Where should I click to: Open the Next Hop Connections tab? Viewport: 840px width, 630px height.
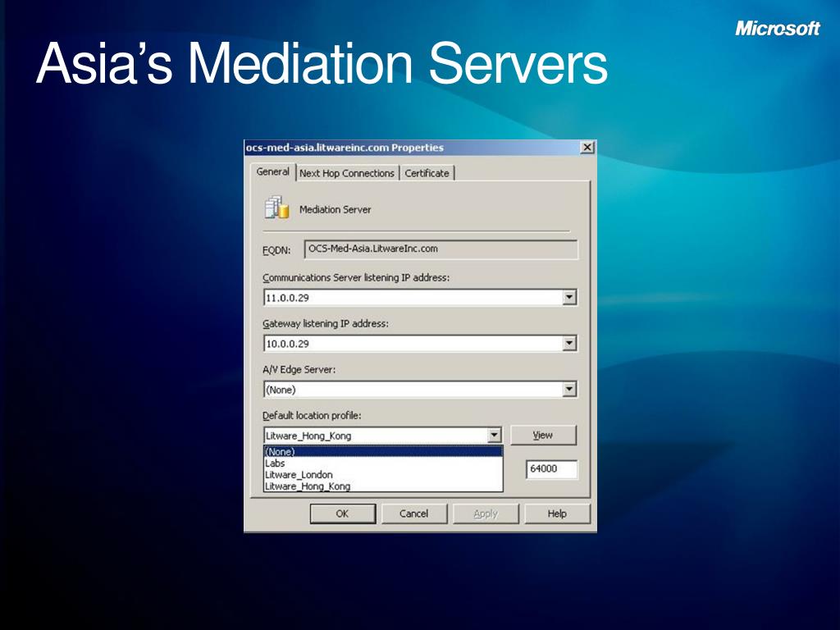click(x=347, y=173)
